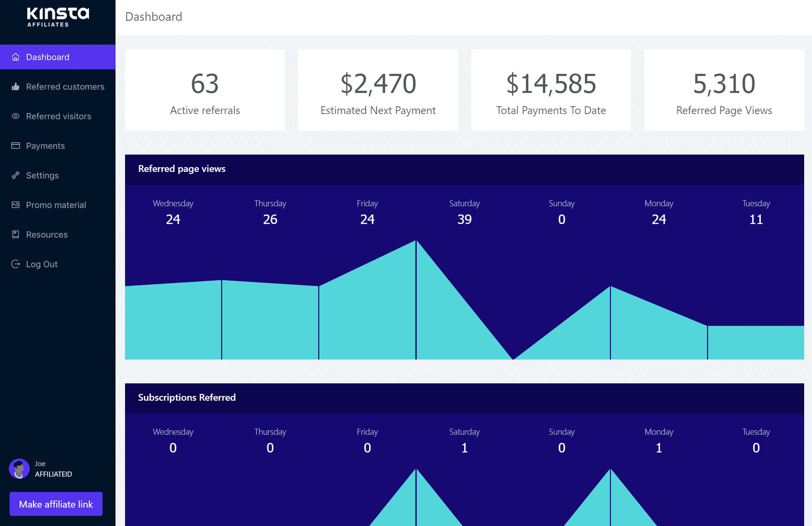Image resolution: width=812 pixels, height=526 pixels.
Task: Click the Log Out icon
Action: 16,264
